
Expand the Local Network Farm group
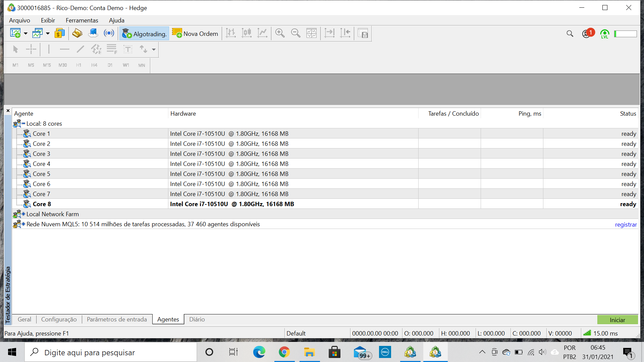(x=23, y=214)
